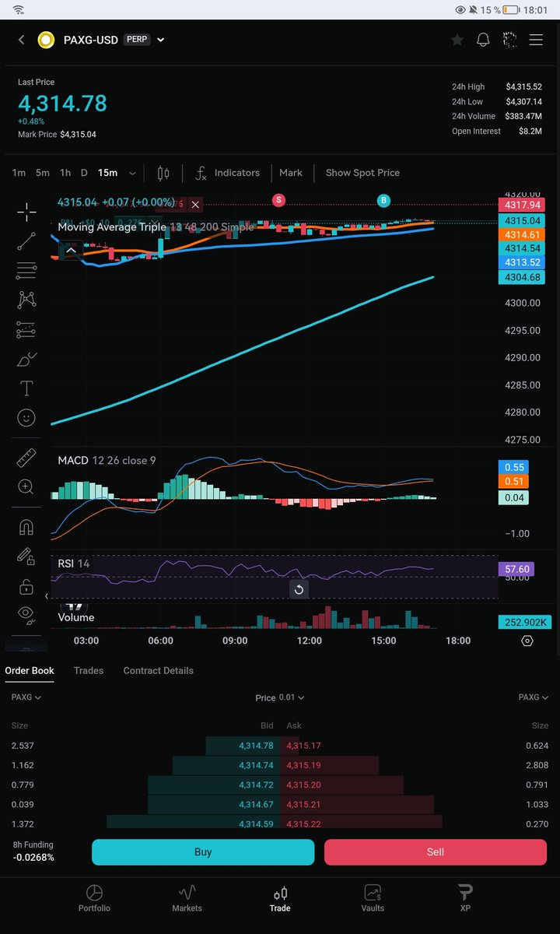Tap the Buy button
560x934 pixels.
(x=203, y=852)
